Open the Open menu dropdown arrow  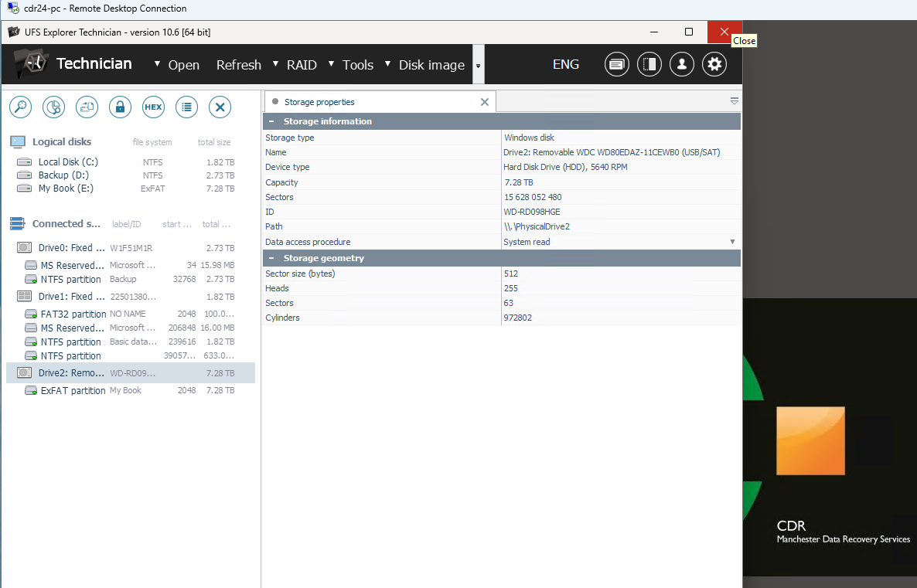tap(157, 63)
